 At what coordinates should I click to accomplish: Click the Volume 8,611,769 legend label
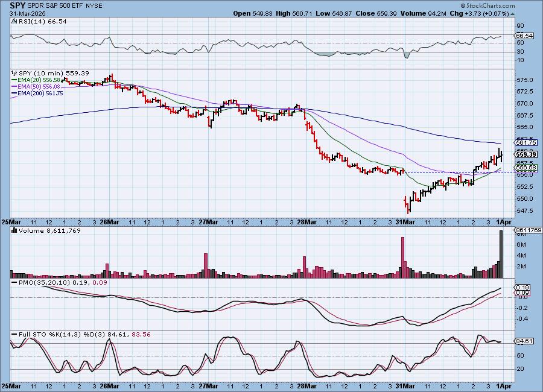click(x=49, y=230)
